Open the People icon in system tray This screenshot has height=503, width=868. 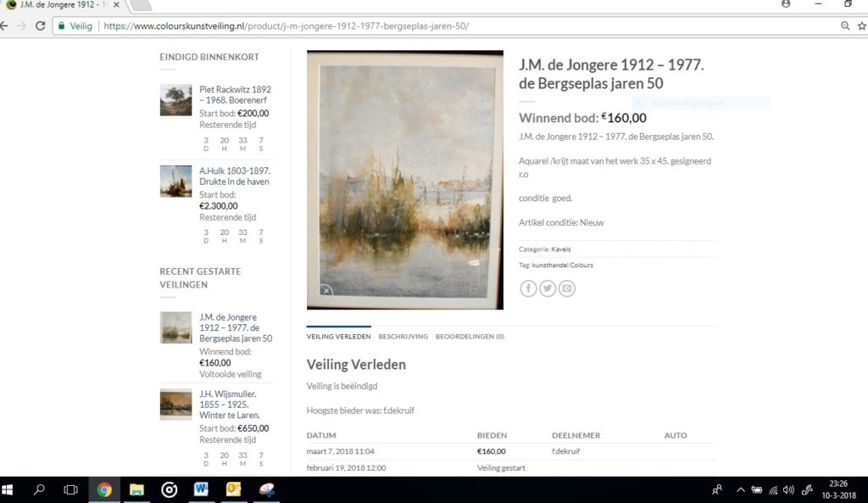(717, 489)
